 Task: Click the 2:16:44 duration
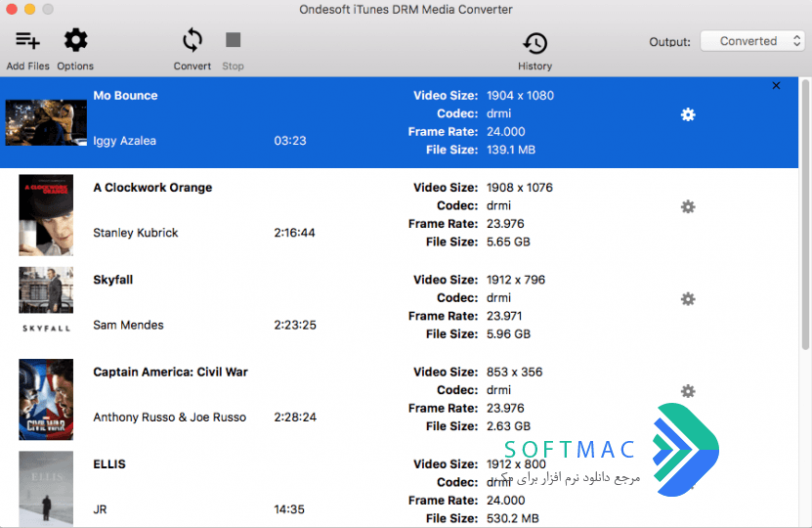294,233
